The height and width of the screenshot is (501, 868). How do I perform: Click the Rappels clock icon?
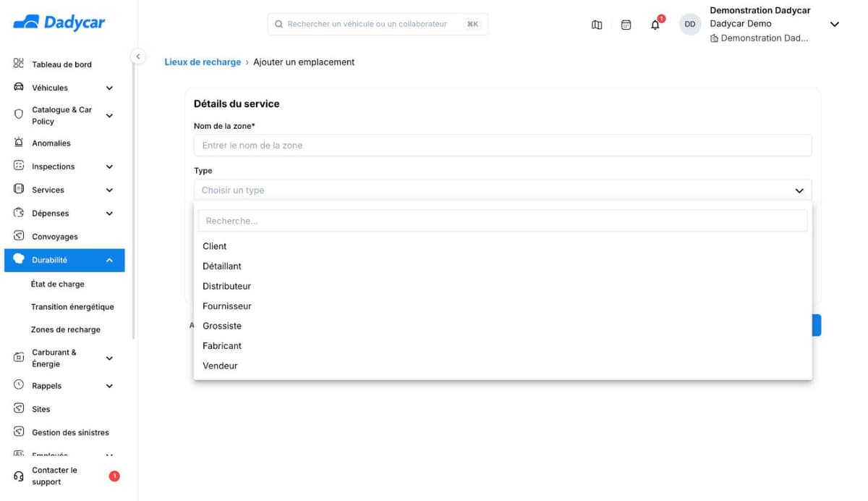coord(19,385)
